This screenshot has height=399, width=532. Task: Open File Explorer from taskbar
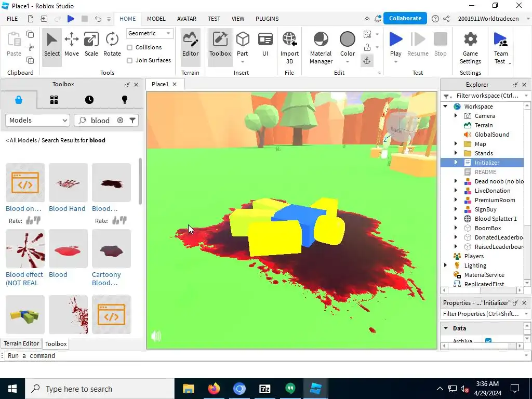click(x=188, y=389)
